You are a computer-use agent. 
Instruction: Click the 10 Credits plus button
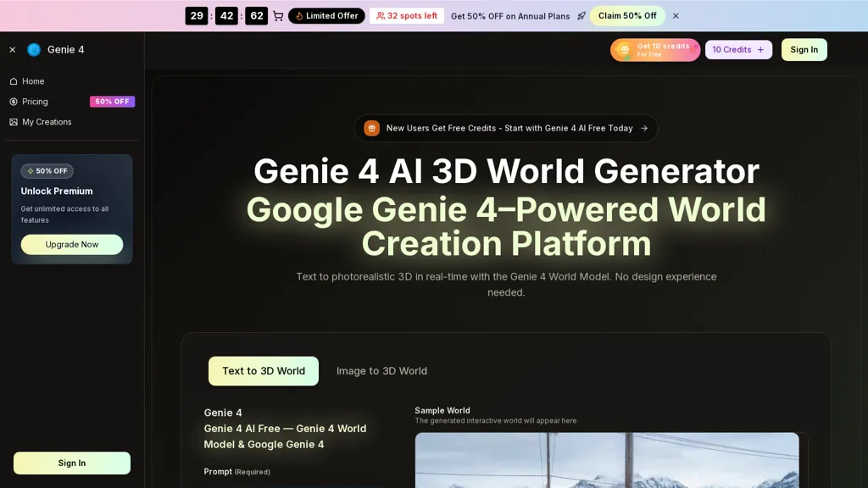(738, 50)
